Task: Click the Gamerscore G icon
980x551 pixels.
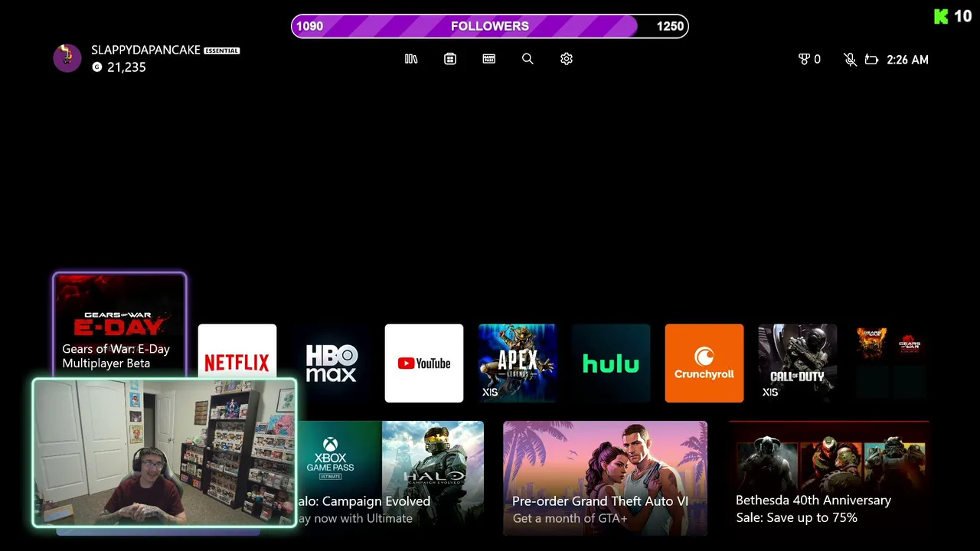Action: click(96, 67)
